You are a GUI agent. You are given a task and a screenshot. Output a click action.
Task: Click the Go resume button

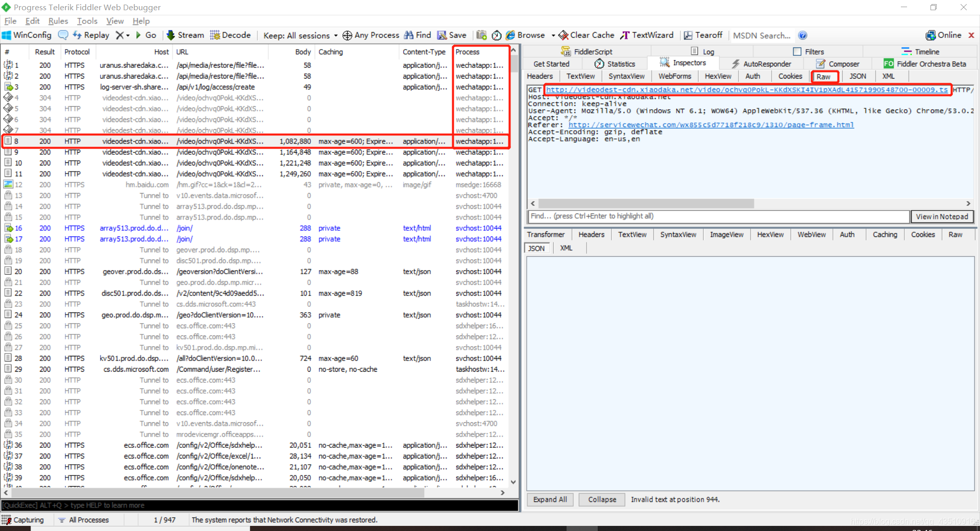pos(146,35)
